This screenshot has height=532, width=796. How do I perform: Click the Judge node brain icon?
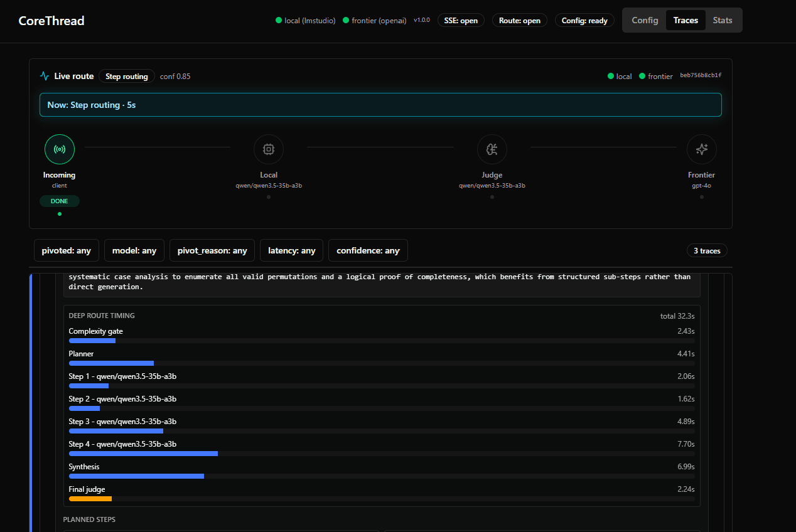[x=492, y=149]
